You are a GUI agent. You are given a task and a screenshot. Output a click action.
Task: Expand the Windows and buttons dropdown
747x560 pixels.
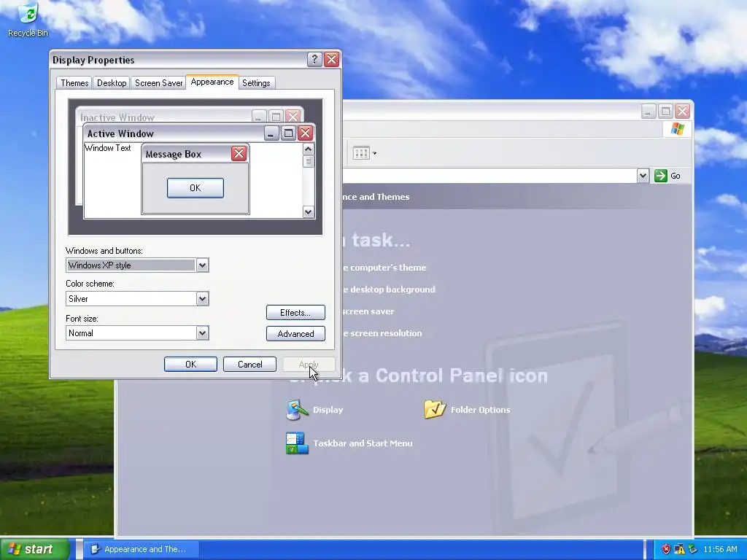[202, 265]
